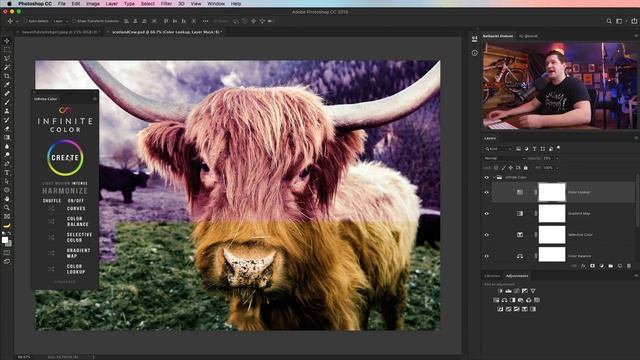
Task: Delete layer with the trash icon
Action: (x=629, y=266)
